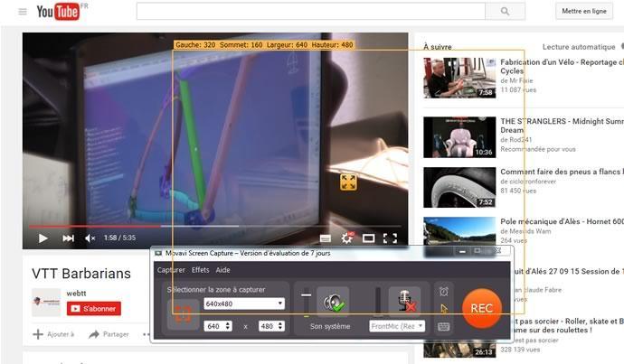Click the search magnifier button

505,11
